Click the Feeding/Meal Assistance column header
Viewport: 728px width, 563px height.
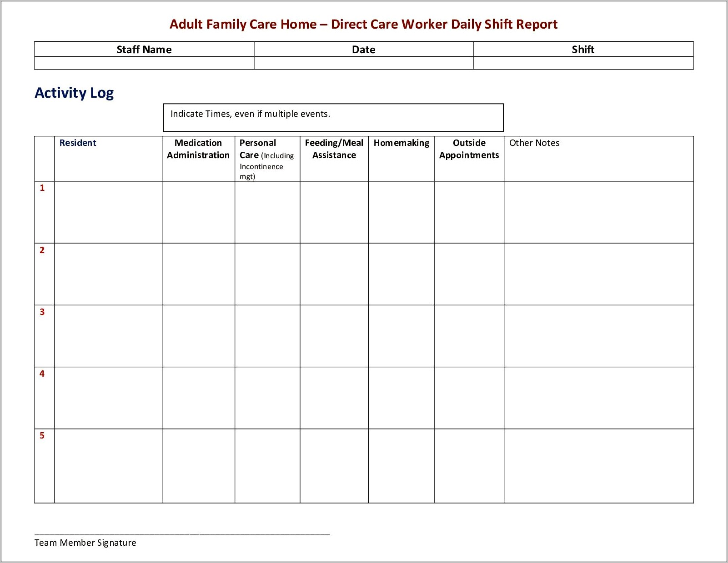[x=334, y=159]
